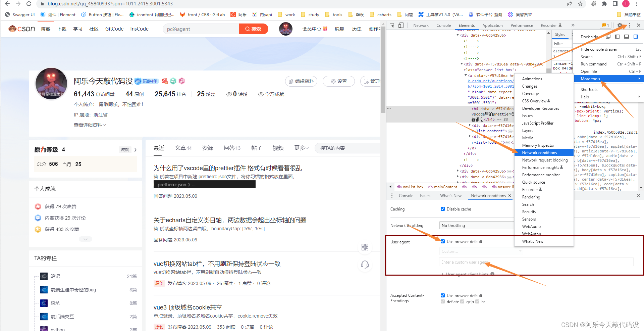
Task: Toggle the device toolbar icon in DevTools
Action: pos(401,25)
